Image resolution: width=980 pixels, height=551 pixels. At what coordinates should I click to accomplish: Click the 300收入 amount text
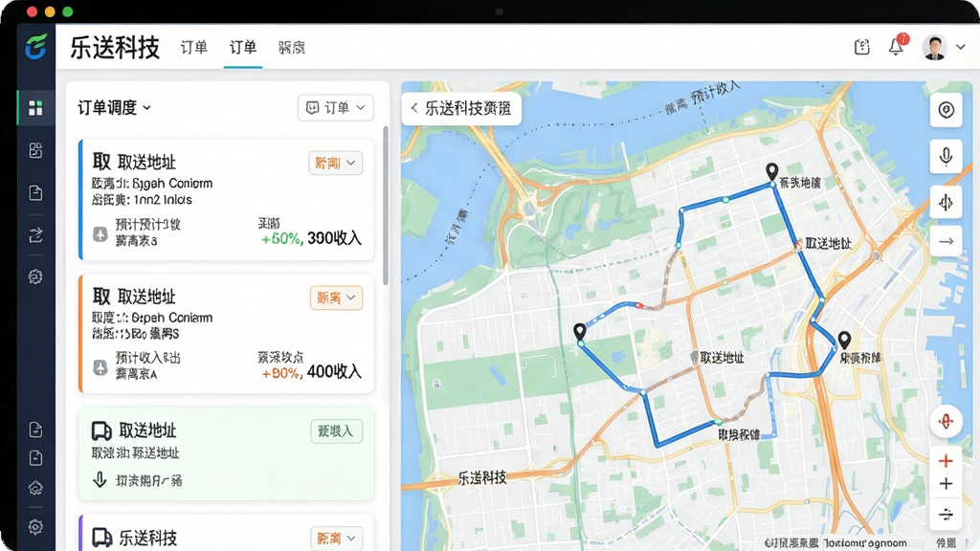click(334, 238)
